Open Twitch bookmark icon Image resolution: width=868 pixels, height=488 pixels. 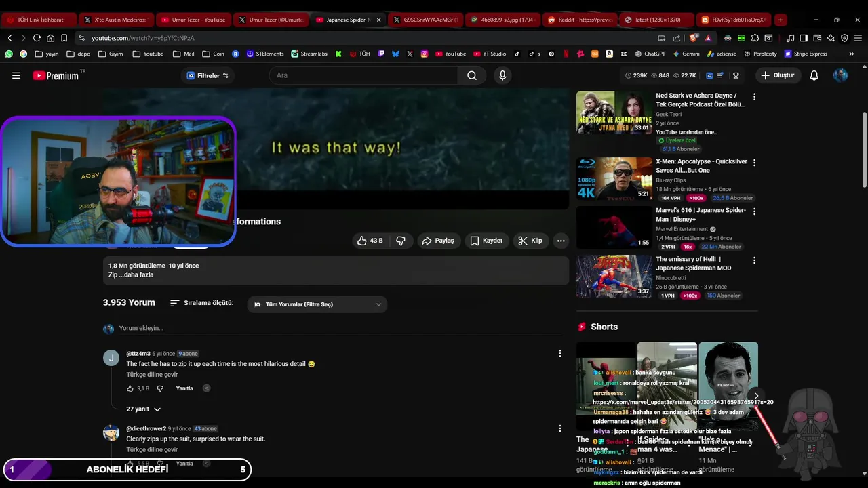381,54
